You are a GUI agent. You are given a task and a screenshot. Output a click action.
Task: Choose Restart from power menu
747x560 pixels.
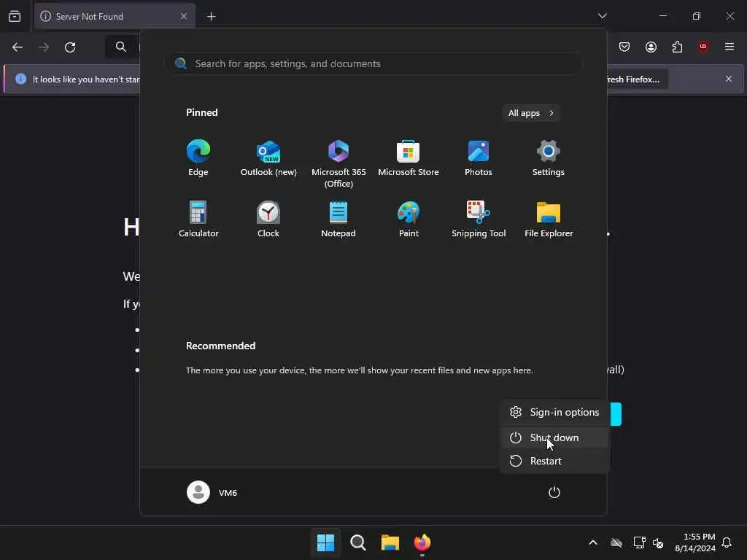coord(554,461)
